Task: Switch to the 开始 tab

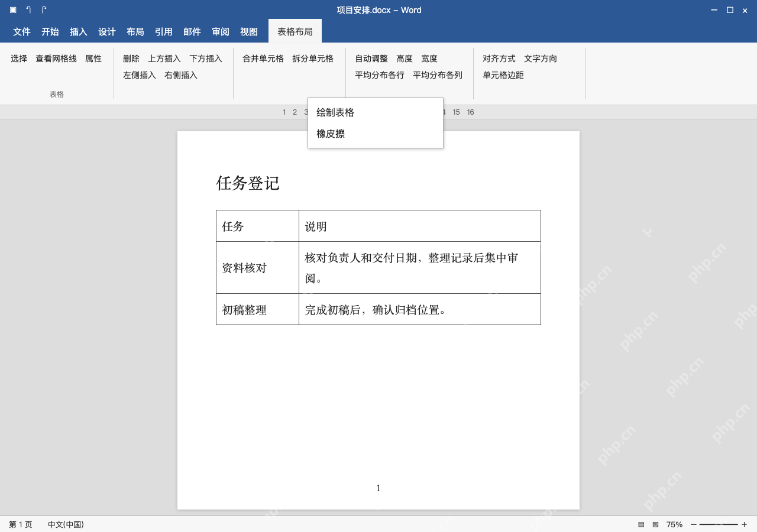Action: [x=50, y=31]
